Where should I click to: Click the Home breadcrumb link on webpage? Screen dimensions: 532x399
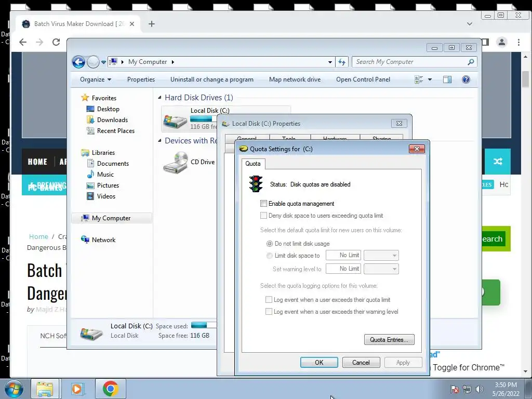tap(38, 236)
